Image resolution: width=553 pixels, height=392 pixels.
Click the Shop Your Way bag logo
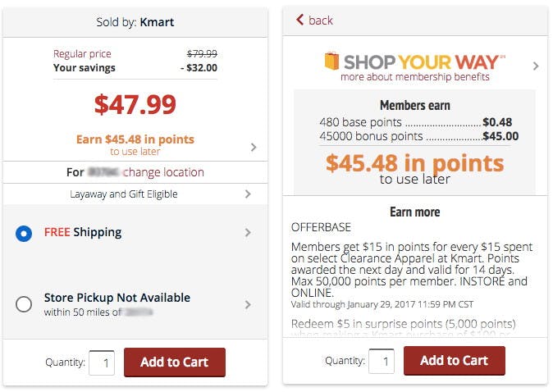pos(331,62)
